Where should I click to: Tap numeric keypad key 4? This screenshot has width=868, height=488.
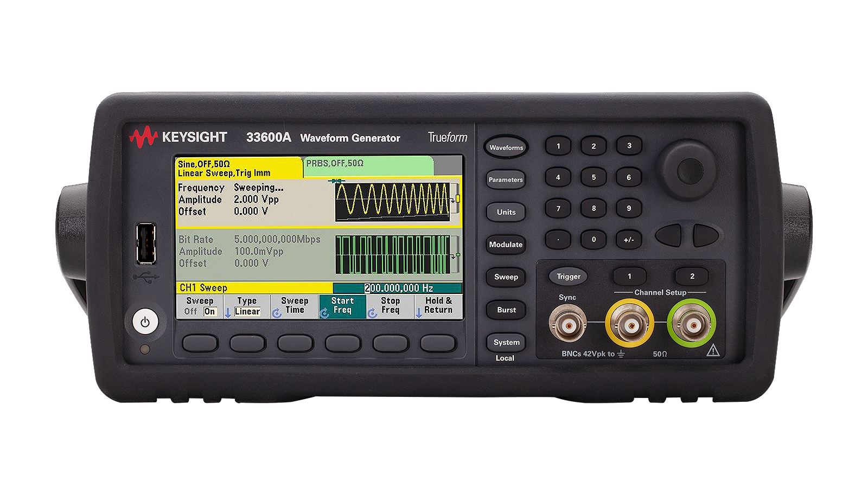coord(558,177)
